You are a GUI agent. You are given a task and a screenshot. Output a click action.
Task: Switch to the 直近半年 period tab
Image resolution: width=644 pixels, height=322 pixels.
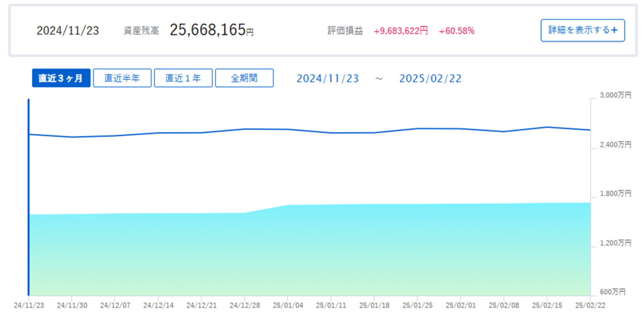pyautogui.click(x=122, y=78)
